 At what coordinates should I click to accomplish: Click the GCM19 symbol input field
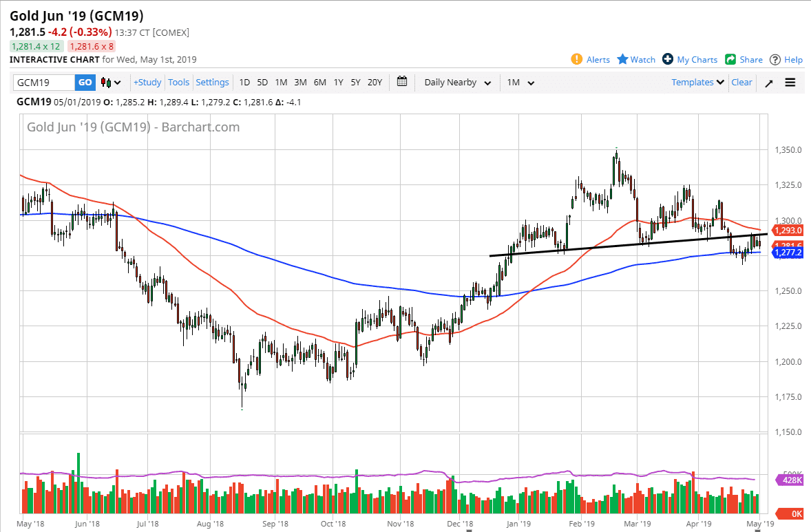[45, 82]
